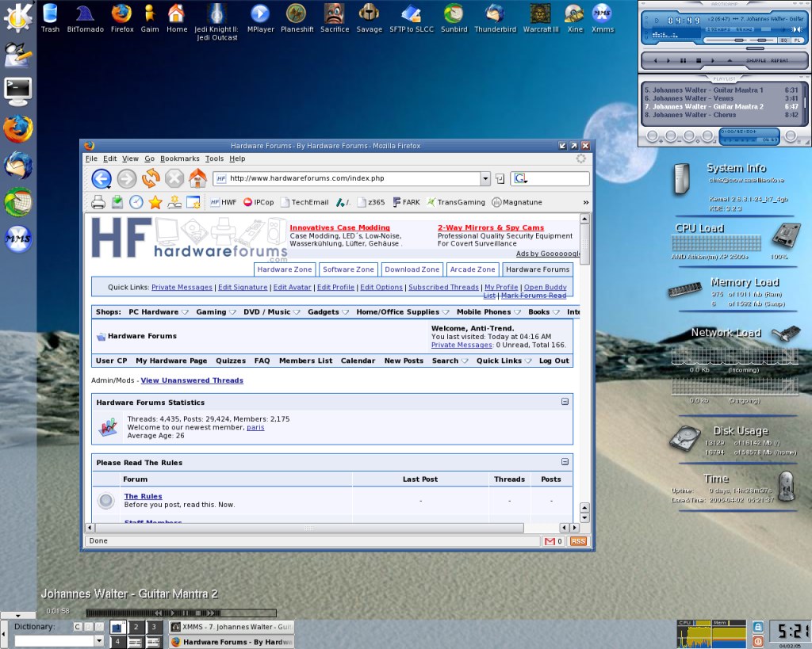Switch to the Hardware Zone tab
Screen dimensions: 812x649
coord(285,269)
